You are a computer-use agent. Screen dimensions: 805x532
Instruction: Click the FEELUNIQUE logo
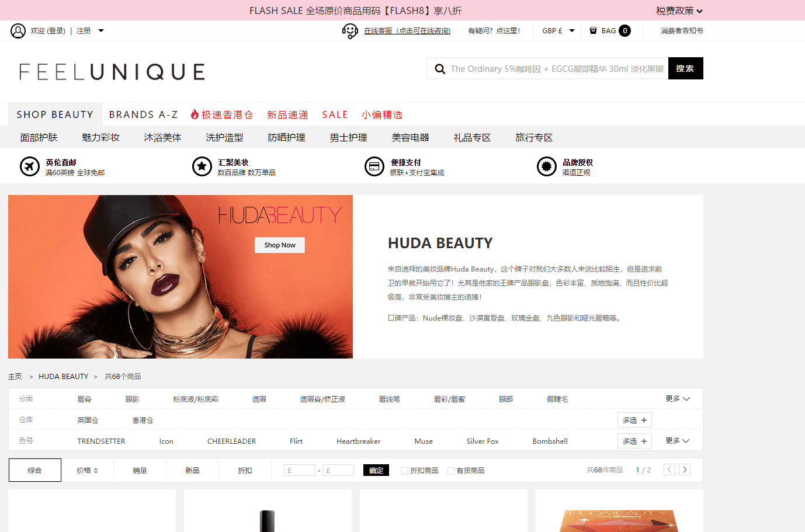(112, 72)
